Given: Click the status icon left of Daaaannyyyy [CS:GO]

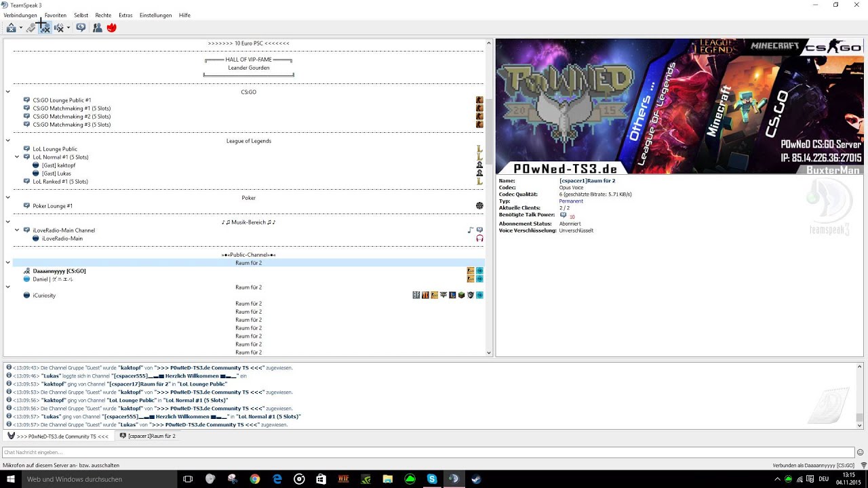Looking at the screenshot, I should 26,271.
